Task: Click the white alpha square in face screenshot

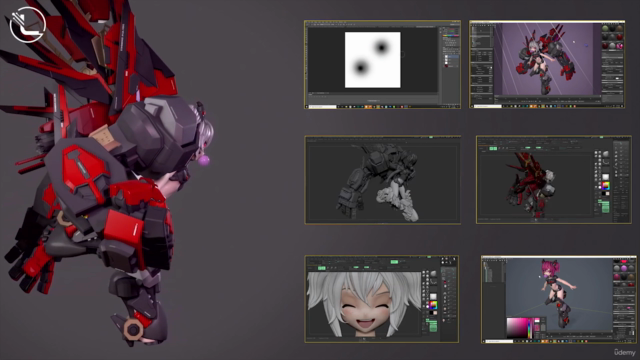Action: pos(433,296)
